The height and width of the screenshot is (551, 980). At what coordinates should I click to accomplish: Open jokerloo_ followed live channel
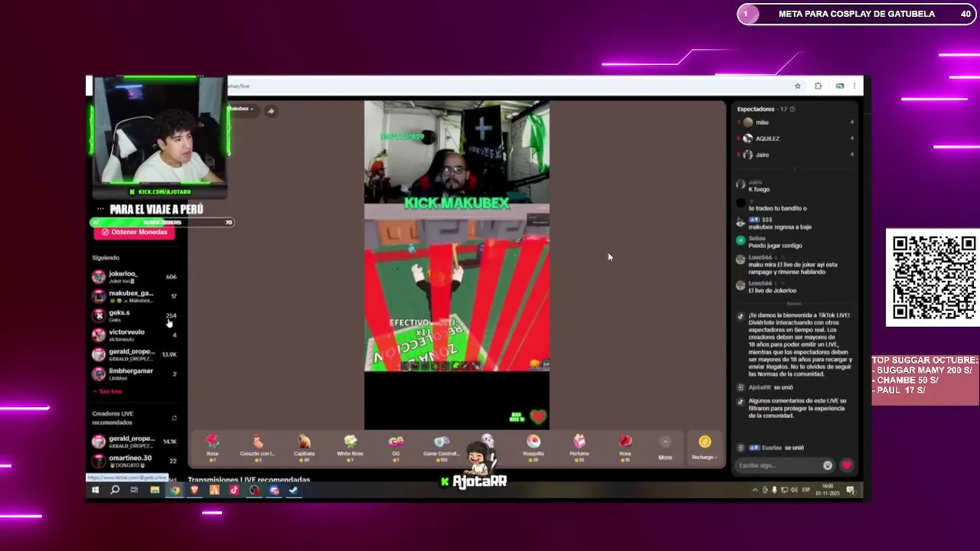click(x=135, y=276)
